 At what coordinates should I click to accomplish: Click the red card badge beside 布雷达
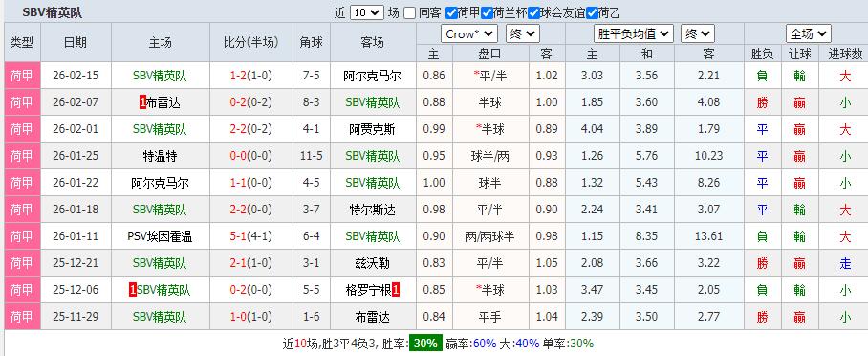[x=142, y=102]
